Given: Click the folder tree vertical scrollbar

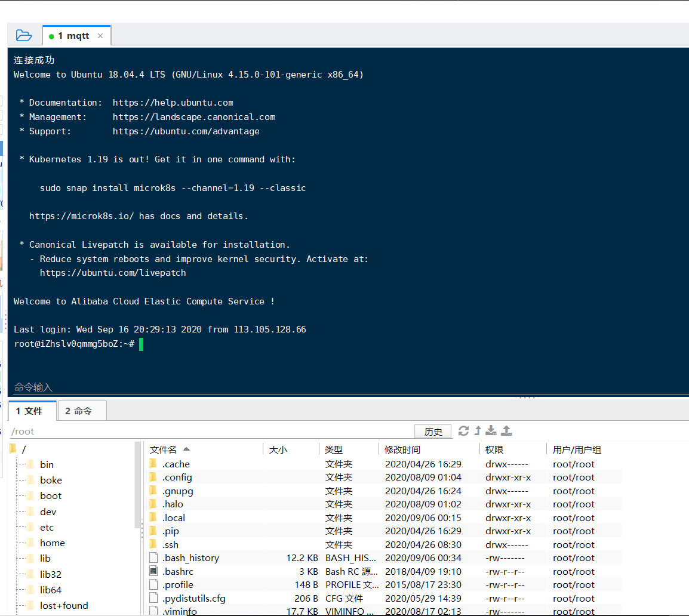Looking at the screenshot, I should 137,485.
